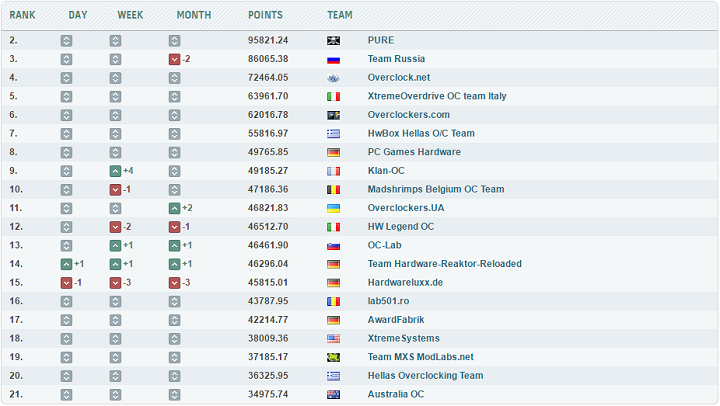
Task: Click Ukraine flag beside Overclockers.UA
Action: click(x=334, y=208)
